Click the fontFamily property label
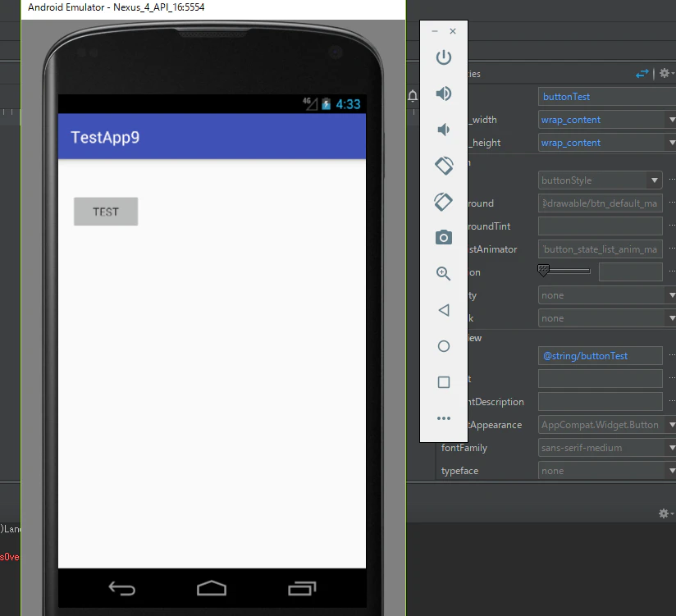 tap(464, 448)
